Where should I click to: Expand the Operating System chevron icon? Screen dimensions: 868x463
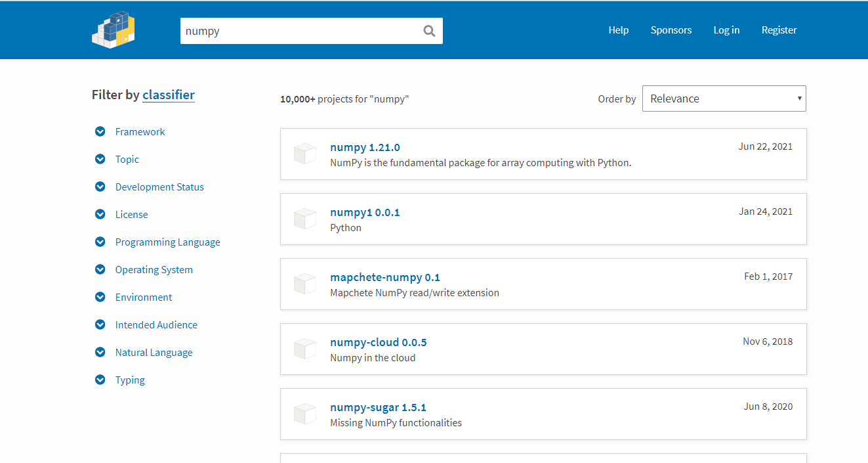(100, 269)
